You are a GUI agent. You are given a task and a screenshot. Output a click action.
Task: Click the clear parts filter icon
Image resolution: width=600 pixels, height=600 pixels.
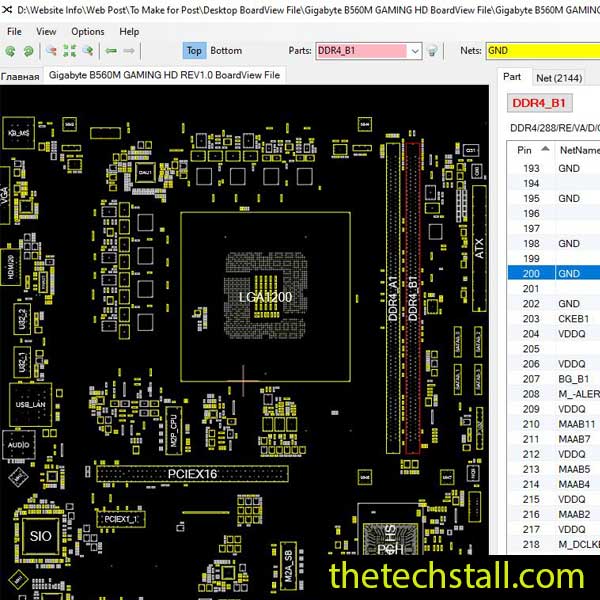(x=432, y=51)
